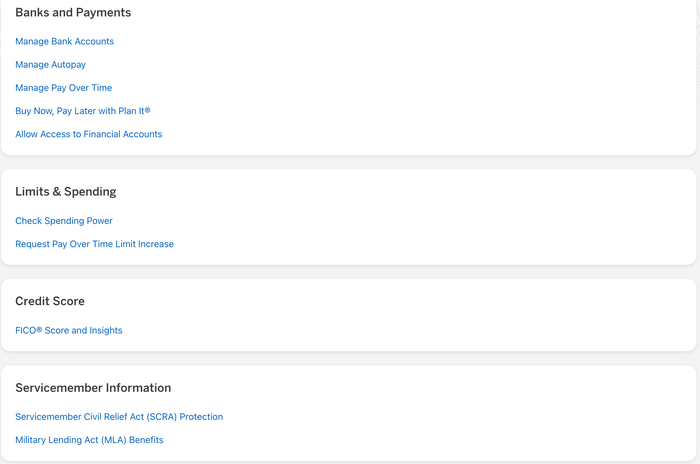Open Buy Now, Pay Later with Plan It
The width and height of the screenshot is (700, 464).
83,111
